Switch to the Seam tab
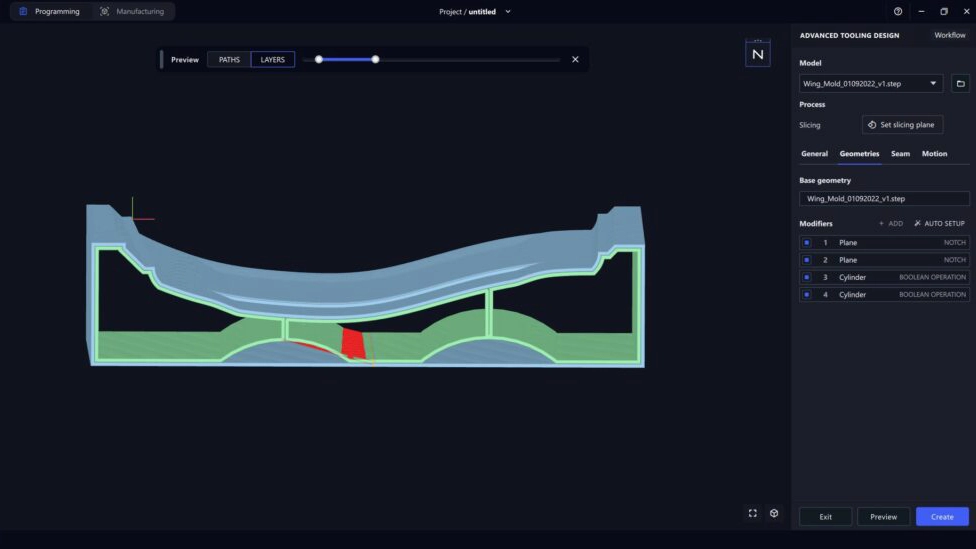The height and width of the screenshot is (549, 976). pyautogui.click(x=900, y=154)
